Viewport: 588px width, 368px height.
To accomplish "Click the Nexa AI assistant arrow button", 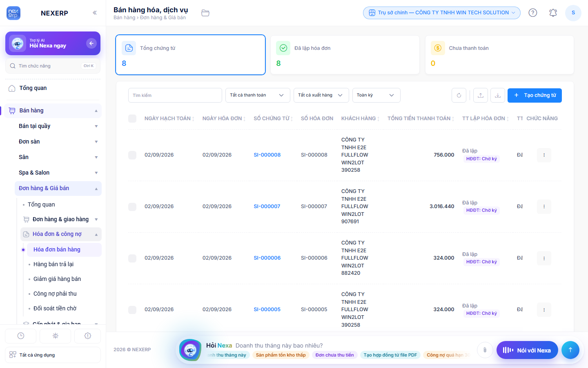I will point(91,43).
